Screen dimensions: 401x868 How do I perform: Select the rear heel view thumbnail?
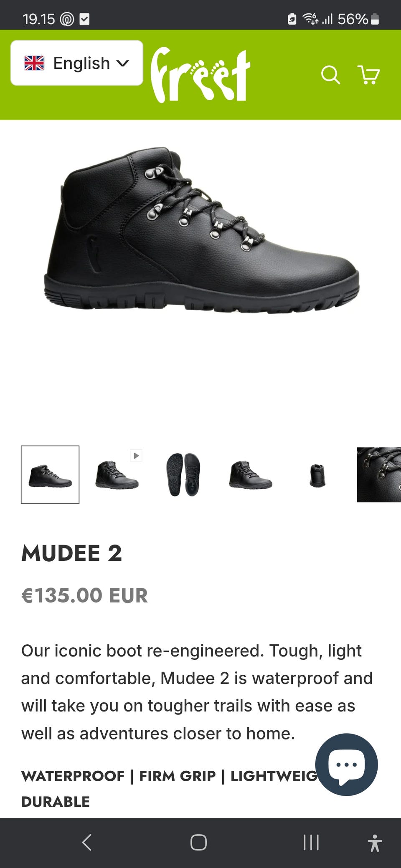(x=317, y=475)
